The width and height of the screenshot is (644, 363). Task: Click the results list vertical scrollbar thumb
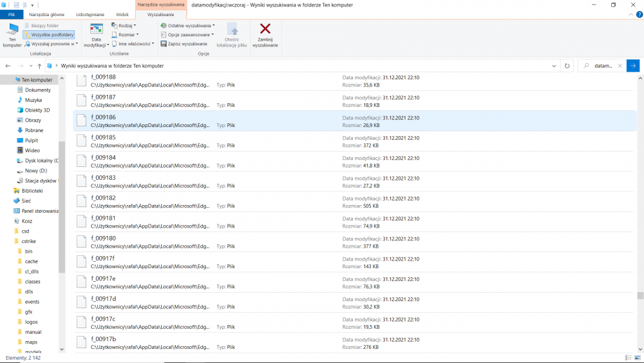(640, 295)
